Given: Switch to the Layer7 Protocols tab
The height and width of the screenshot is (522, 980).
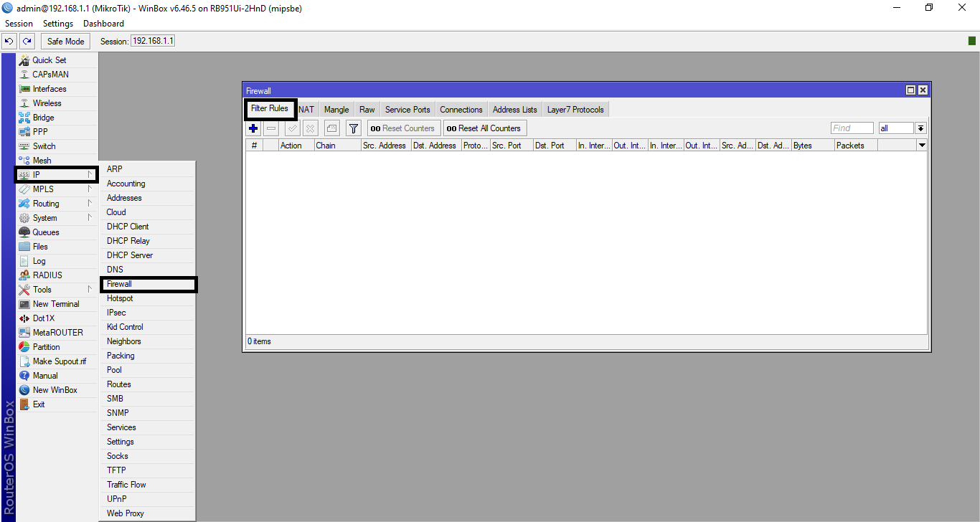Looking at the screenshot, I should pos(576,110).
